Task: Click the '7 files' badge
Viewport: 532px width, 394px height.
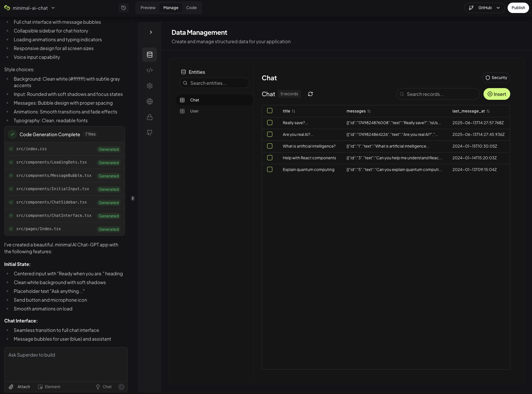Action: coord(90,134)
